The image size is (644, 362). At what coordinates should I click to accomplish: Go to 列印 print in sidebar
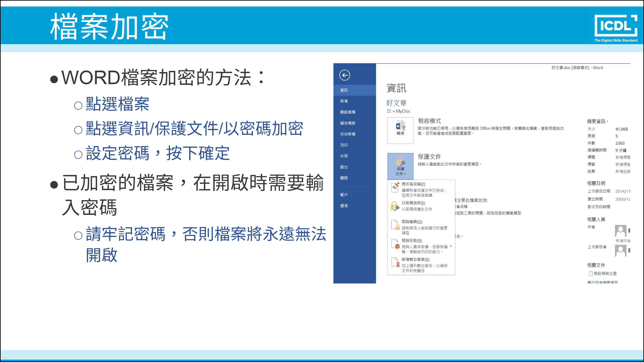click(344, 145)
